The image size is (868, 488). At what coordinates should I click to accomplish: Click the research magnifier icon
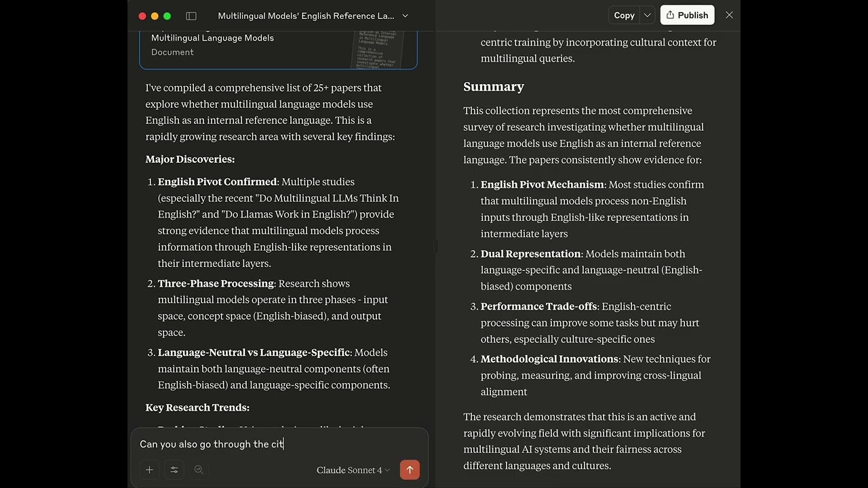pyautogui.click(x=199, y=470)
